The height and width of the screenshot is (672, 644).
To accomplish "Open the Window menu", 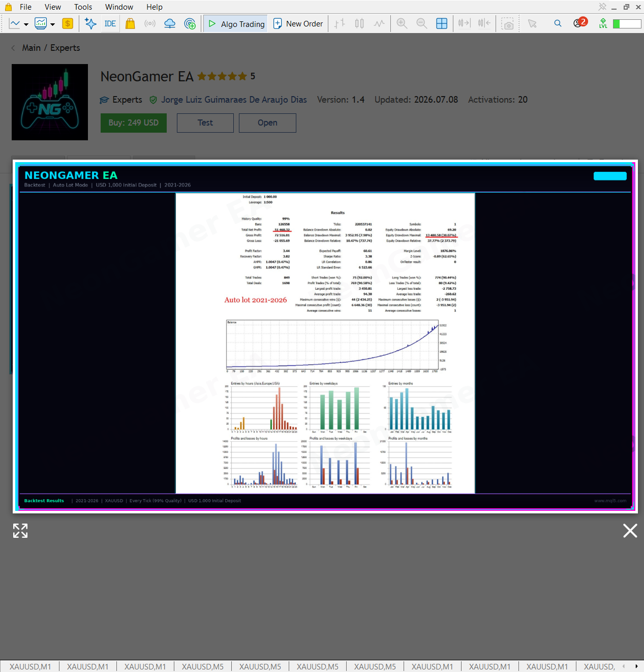I will 119,7.
